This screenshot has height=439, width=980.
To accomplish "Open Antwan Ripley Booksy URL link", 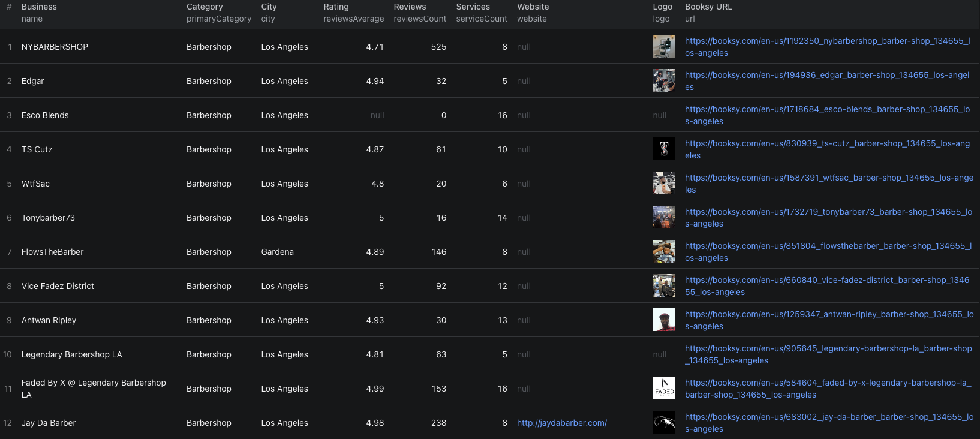I will click(829, 320).
